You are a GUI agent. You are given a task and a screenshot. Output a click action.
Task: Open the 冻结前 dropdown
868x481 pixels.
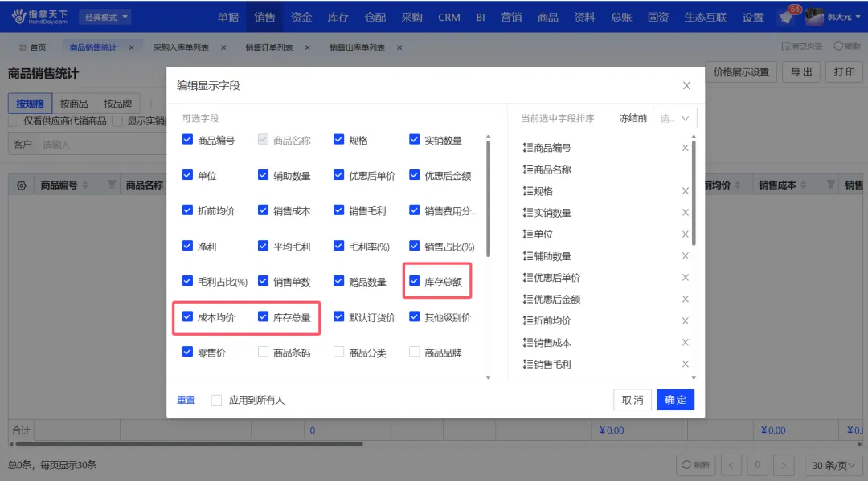point(674,118)
